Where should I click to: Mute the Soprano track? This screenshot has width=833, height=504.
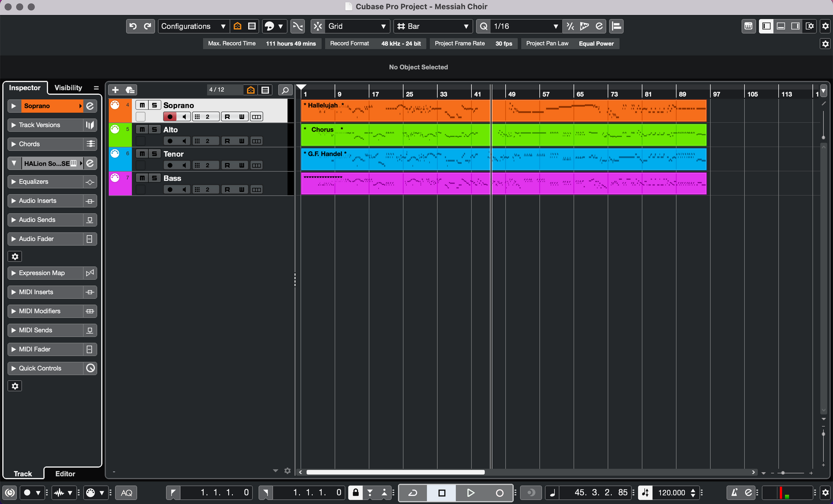(x=142, y=105)
